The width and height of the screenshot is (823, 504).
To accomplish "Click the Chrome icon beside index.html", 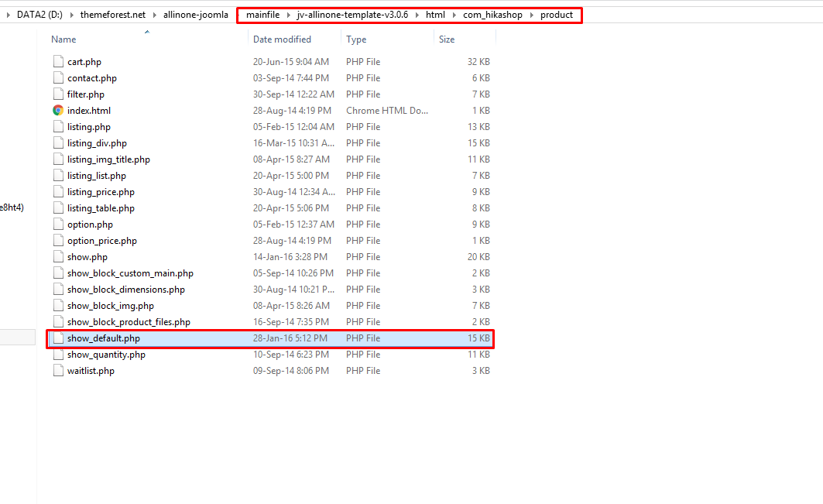I will pos(58,110).
